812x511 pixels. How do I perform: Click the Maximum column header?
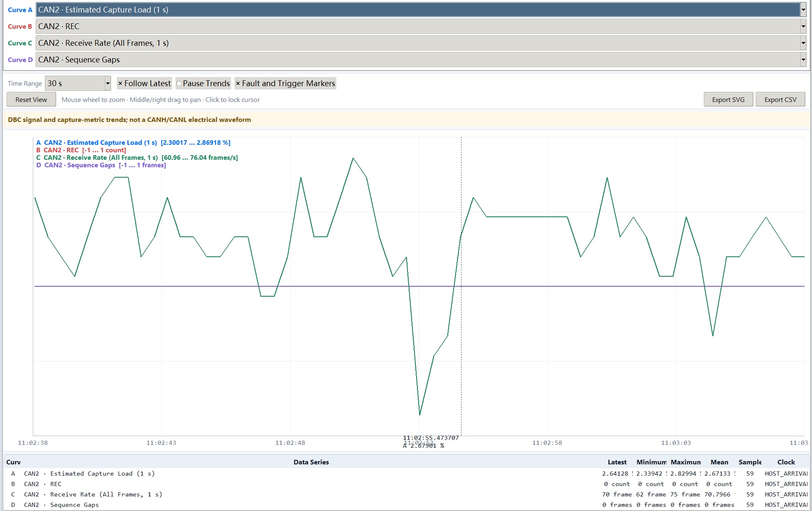point(686,462)
